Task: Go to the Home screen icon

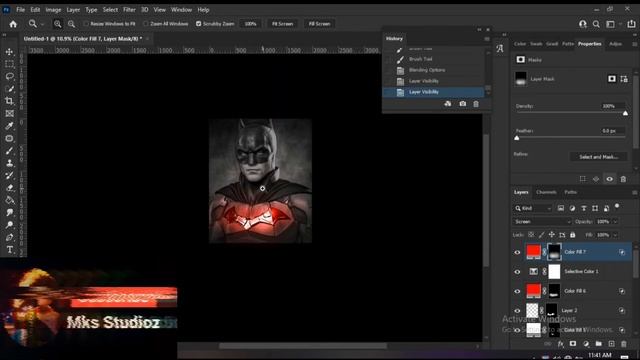Action: [13, 24]
